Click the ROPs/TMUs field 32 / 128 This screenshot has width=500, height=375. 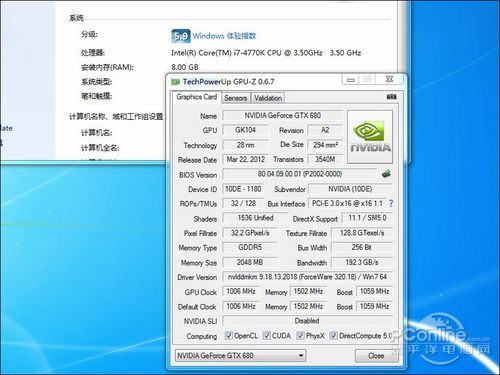pyautogui.click(x=243, y=203)
